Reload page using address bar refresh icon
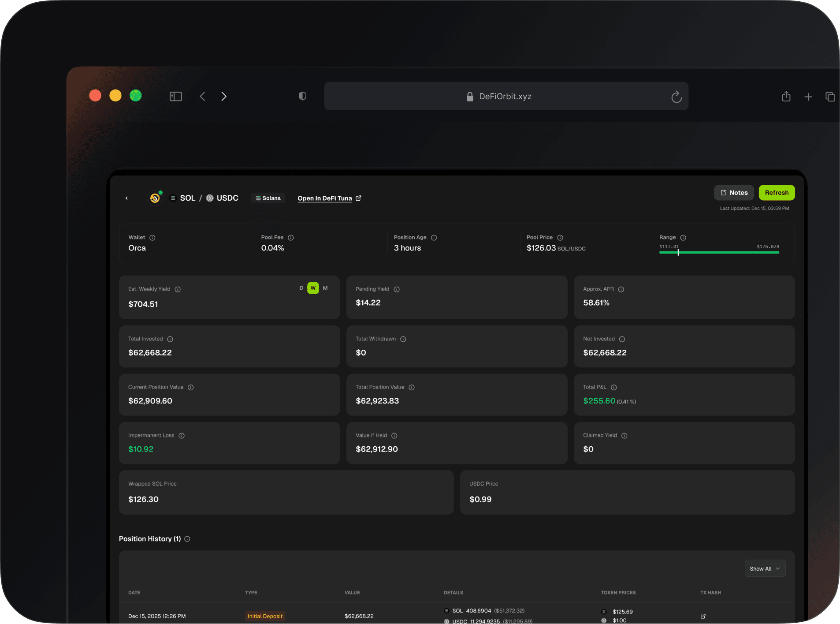 coord(676,97)
